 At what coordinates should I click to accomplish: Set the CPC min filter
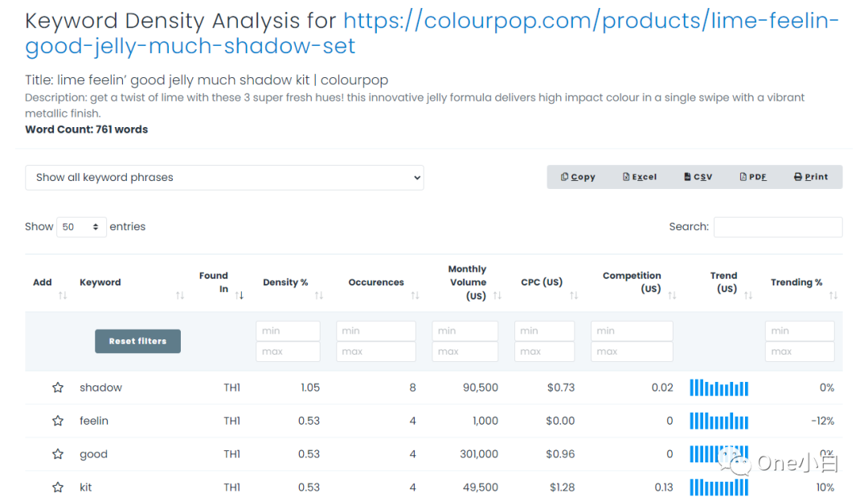click(544, 331)
